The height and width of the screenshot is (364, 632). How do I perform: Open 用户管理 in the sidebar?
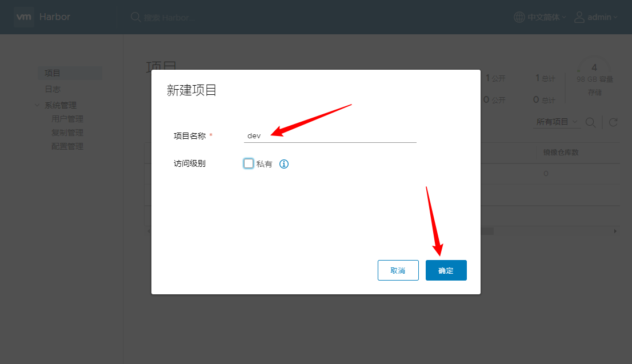[67, 119]
